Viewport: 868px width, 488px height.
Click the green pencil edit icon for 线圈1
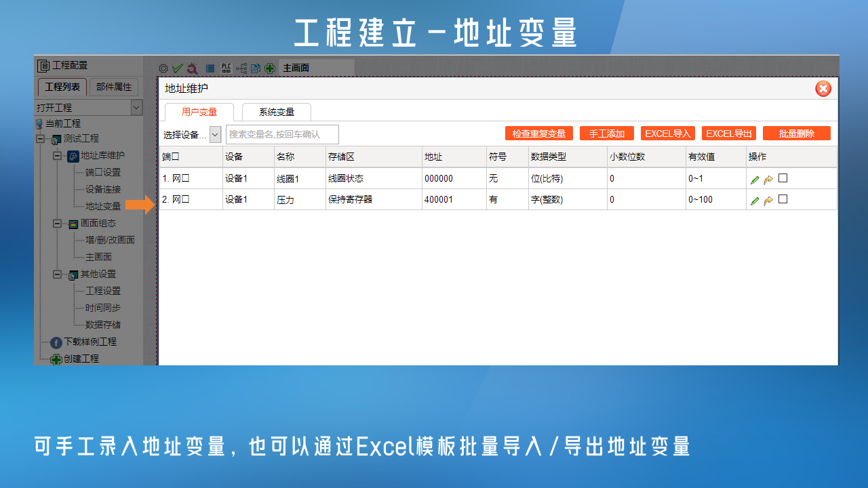[754, 180]
